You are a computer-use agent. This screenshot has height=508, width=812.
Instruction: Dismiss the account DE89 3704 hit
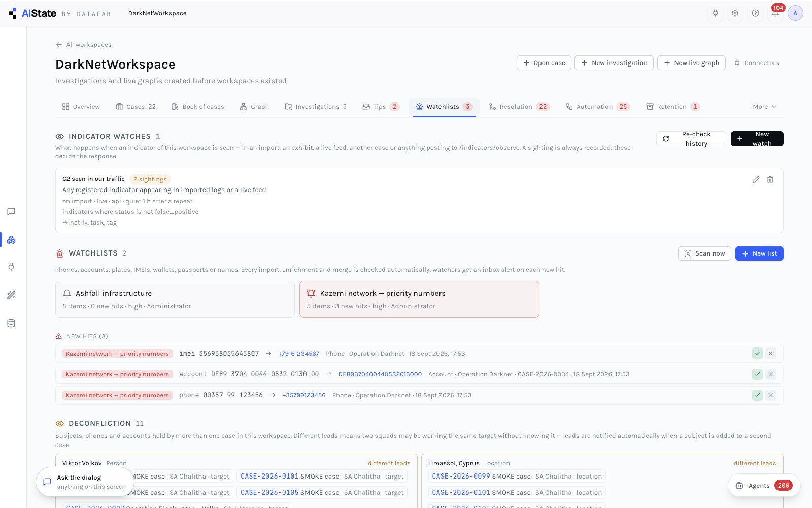pos(771,374)
